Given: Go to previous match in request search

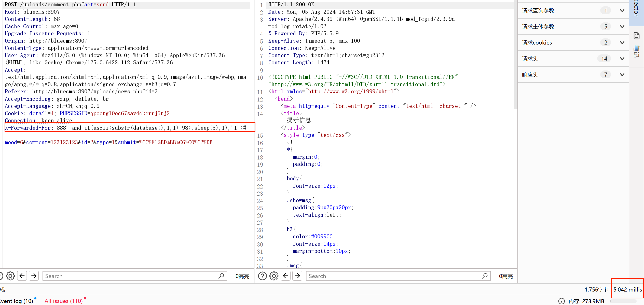Looking at the screenshot, I should click(22, 276).
